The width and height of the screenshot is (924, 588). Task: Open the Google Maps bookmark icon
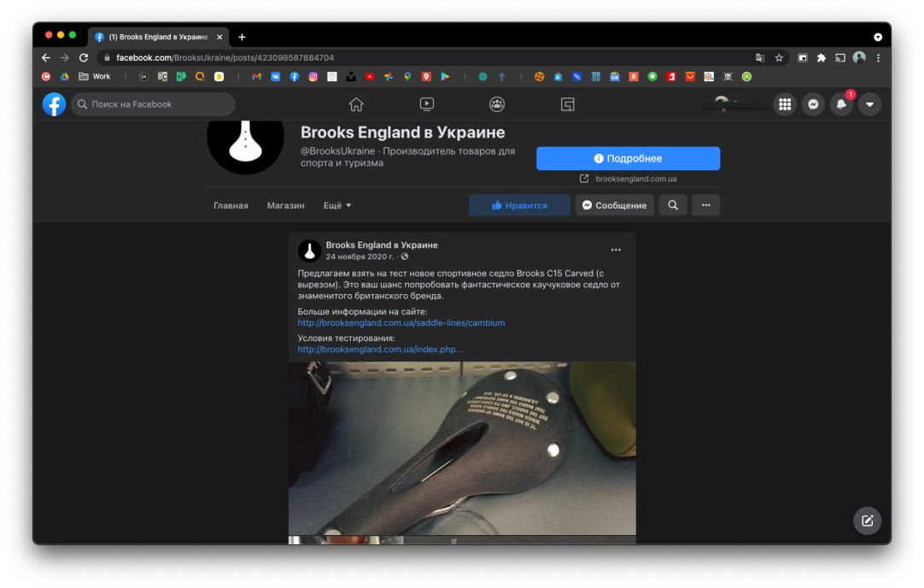pos(407,77)
